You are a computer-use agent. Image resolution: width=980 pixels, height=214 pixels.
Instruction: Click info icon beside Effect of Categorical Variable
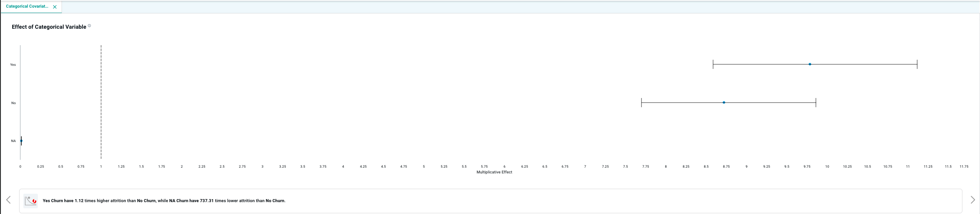click(90, 26)
